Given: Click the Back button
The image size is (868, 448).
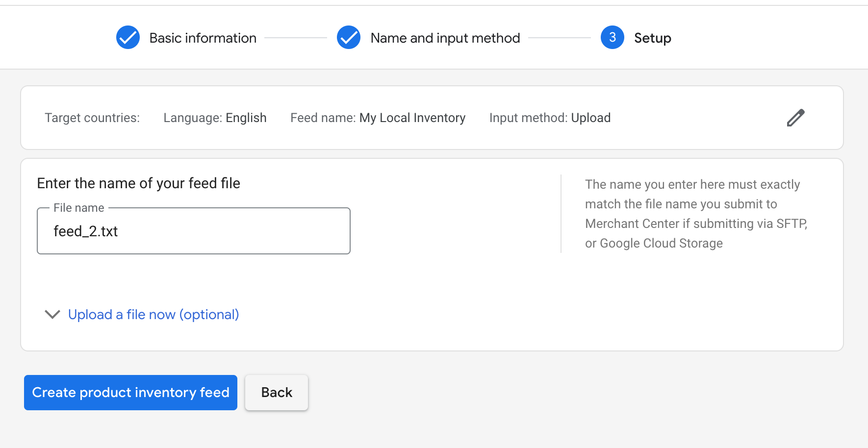Looking at the screenshot, I should click(277, 393).
